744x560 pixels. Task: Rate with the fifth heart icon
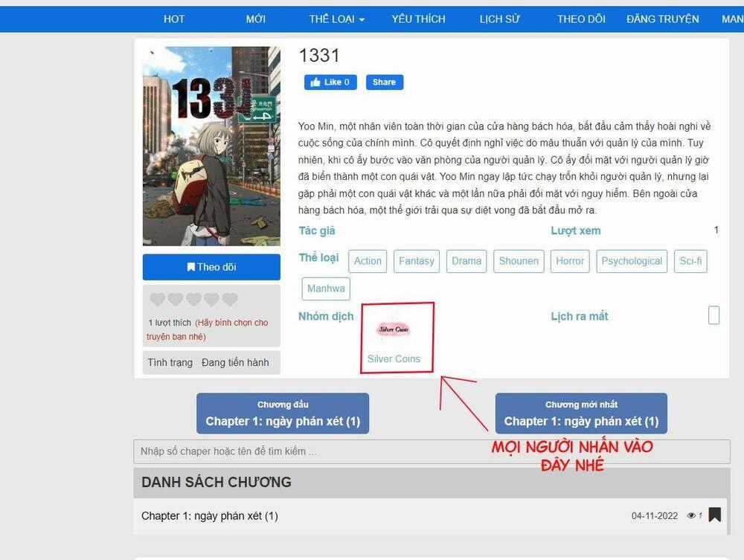tap(230, 300)
